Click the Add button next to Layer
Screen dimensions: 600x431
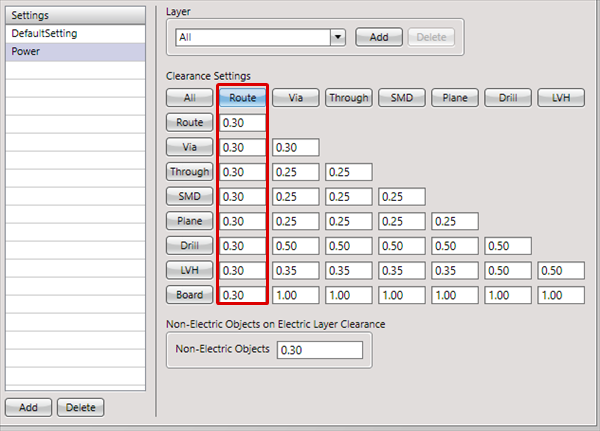tap(378, 37)
